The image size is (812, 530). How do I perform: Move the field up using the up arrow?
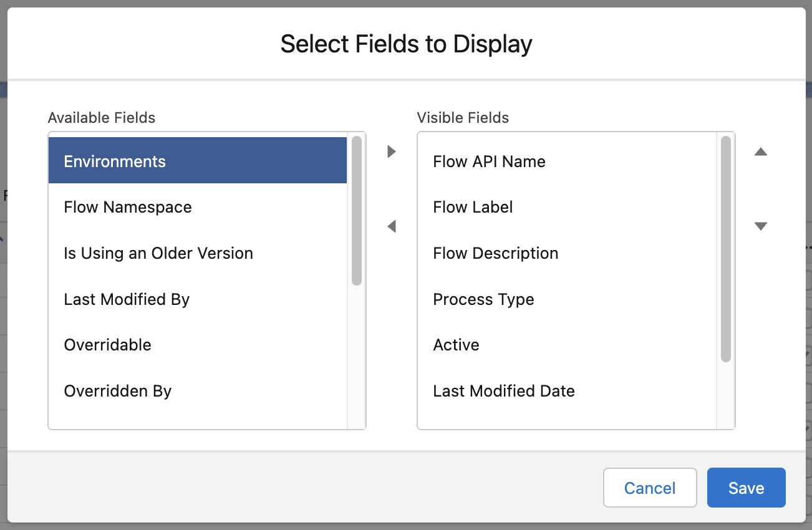761,152
